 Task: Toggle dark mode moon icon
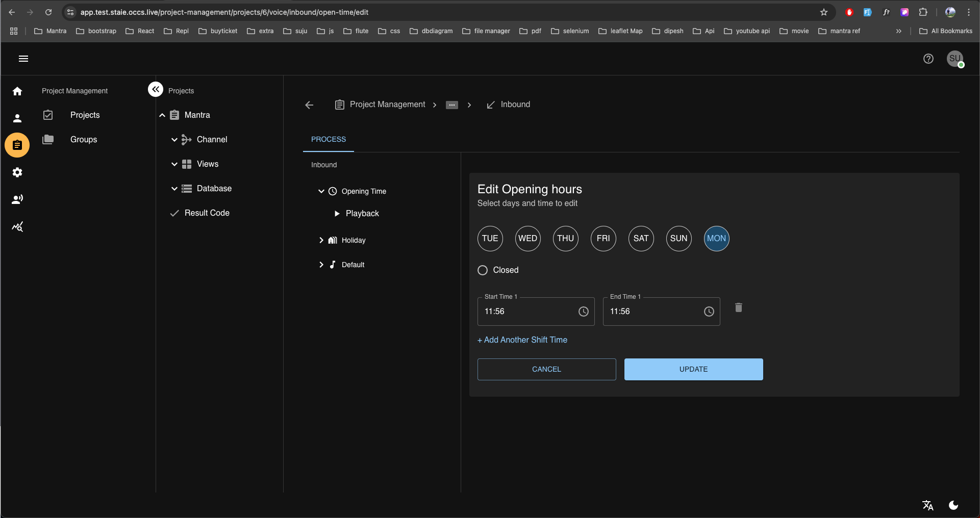pyautogui.click(x=953, y=505)
